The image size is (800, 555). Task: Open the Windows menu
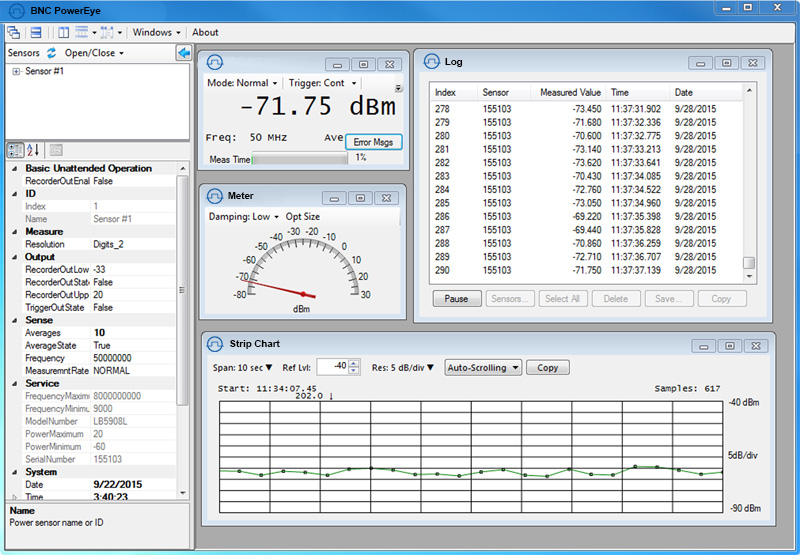[156, 33]
